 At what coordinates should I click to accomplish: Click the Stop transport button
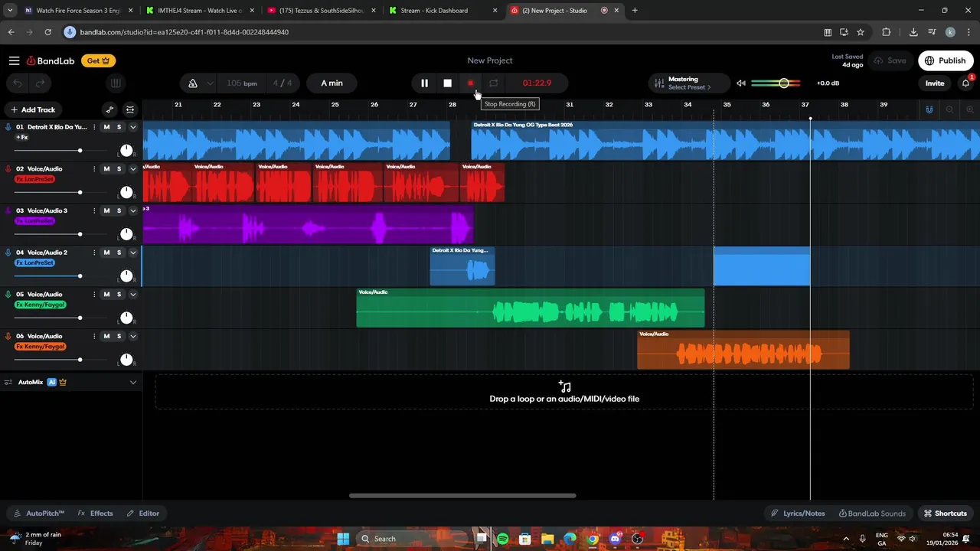pos(447,83)
